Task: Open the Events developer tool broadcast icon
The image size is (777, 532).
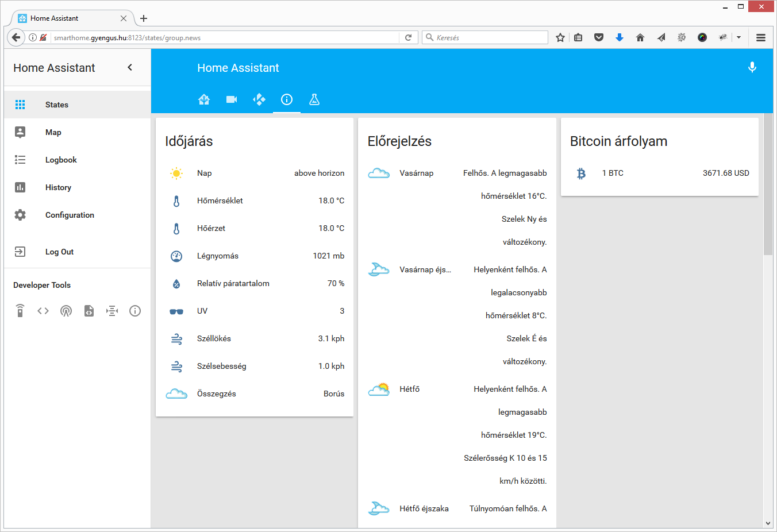Action: [x=66, y=311]
